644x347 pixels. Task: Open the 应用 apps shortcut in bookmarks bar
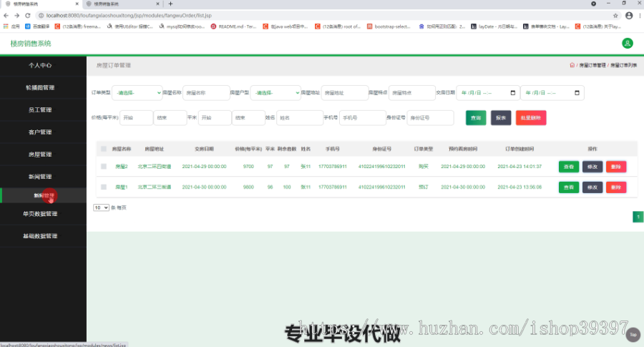[x=11, y=26]
